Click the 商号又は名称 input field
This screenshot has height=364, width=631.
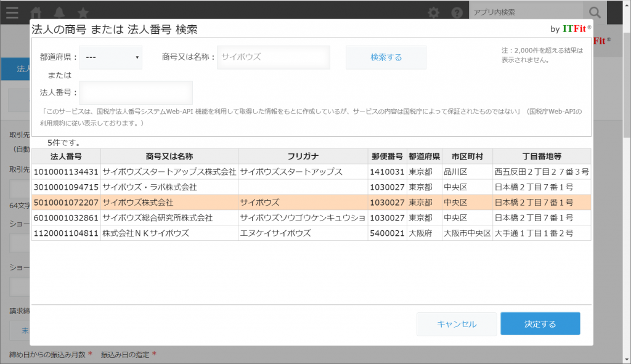click(x=274, y=57)
